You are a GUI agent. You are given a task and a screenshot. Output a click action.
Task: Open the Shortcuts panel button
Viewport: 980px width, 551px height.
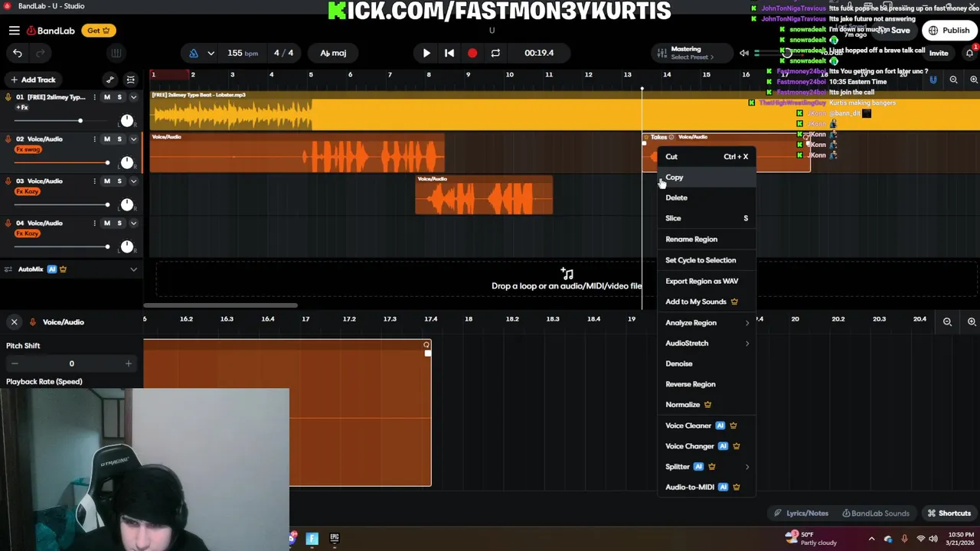click(949, 514)
